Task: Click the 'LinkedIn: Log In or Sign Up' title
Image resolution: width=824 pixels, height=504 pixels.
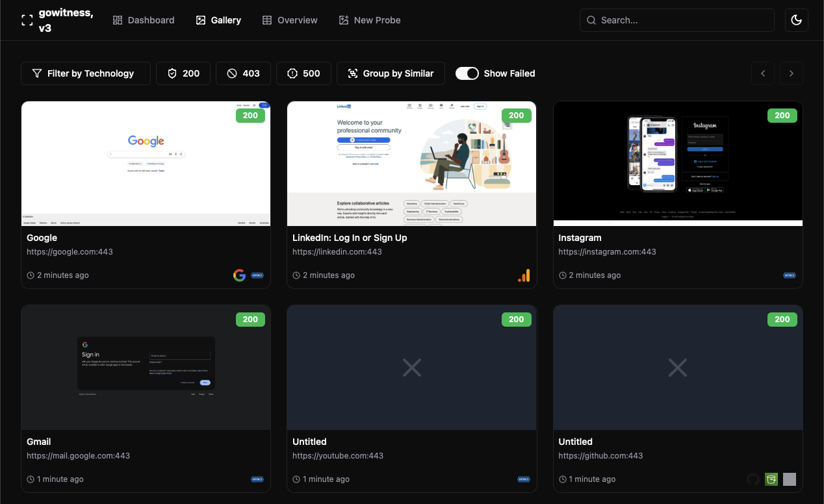Action: click(350, 238)
